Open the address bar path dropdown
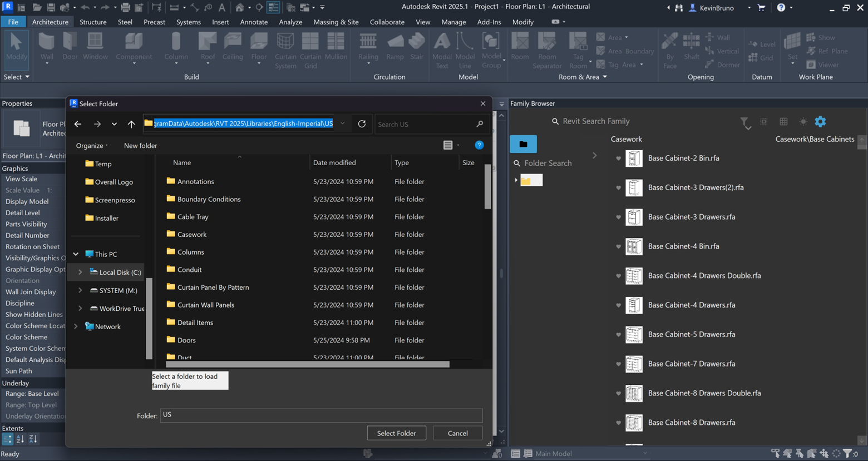 point(343,123)
